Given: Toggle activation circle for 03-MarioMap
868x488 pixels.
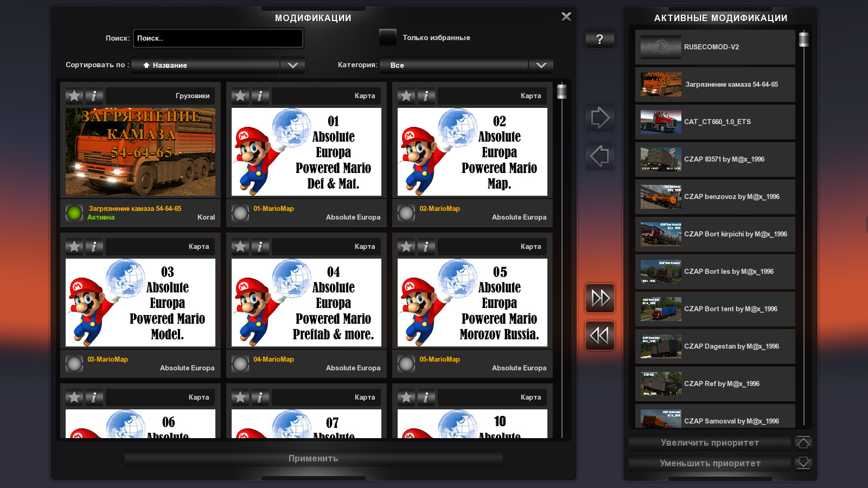Looking at the screenshot, I should [x=74, y=363].
